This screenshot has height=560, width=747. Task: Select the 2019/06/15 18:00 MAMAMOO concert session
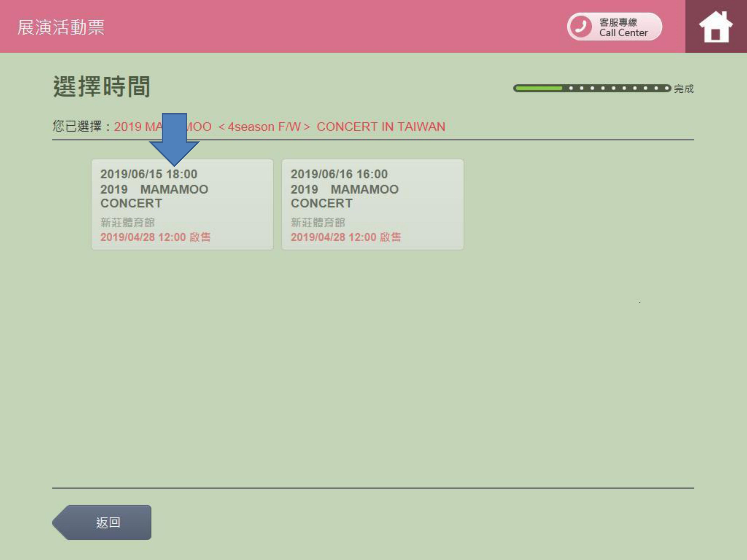[182, 205]
